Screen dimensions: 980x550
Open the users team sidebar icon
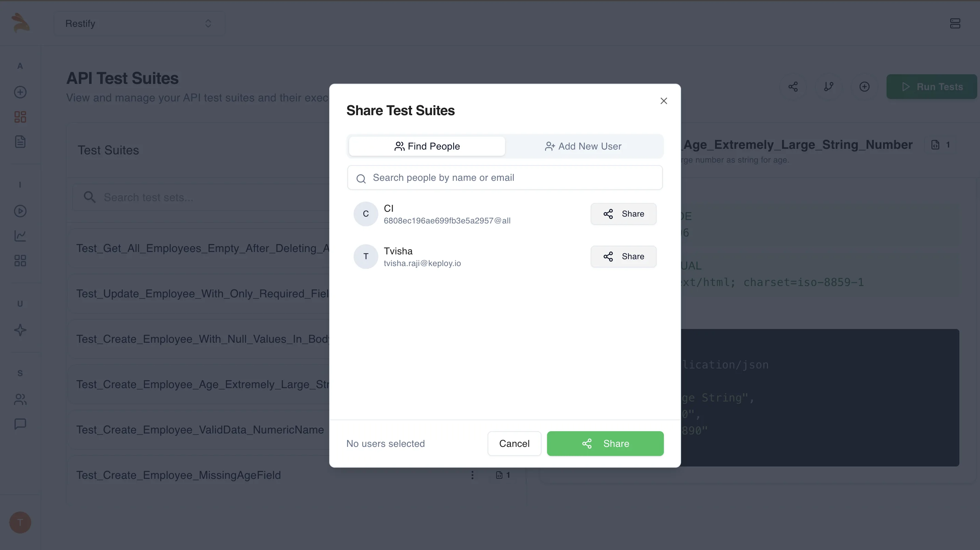tap(20, 399)
